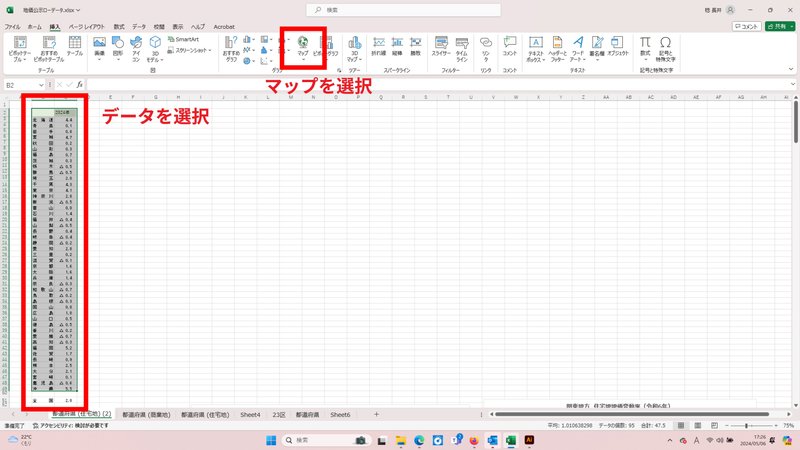Insert a Table (テーブル)
Screen dimensions: 800x450
(75, 46)
